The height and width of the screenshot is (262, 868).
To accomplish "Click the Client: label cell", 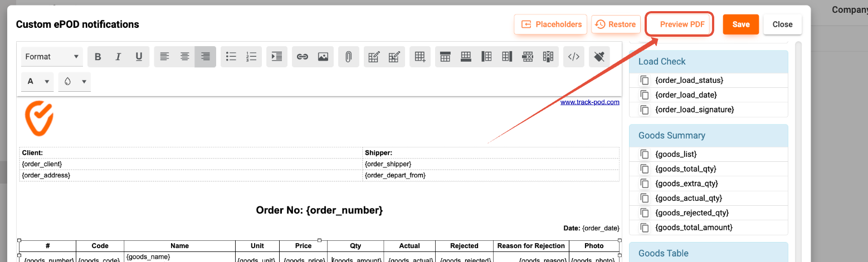I will click(x=191, y=152).
